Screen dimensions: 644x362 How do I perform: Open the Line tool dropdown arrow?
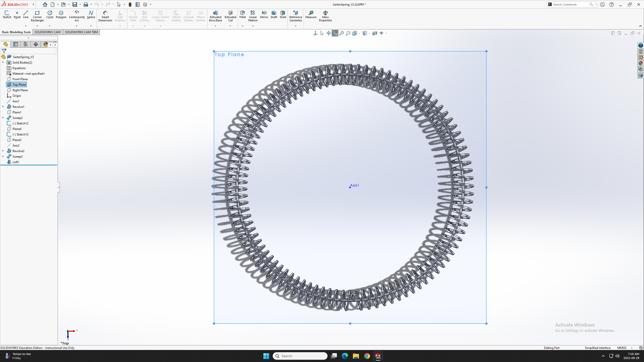[26, 26]
